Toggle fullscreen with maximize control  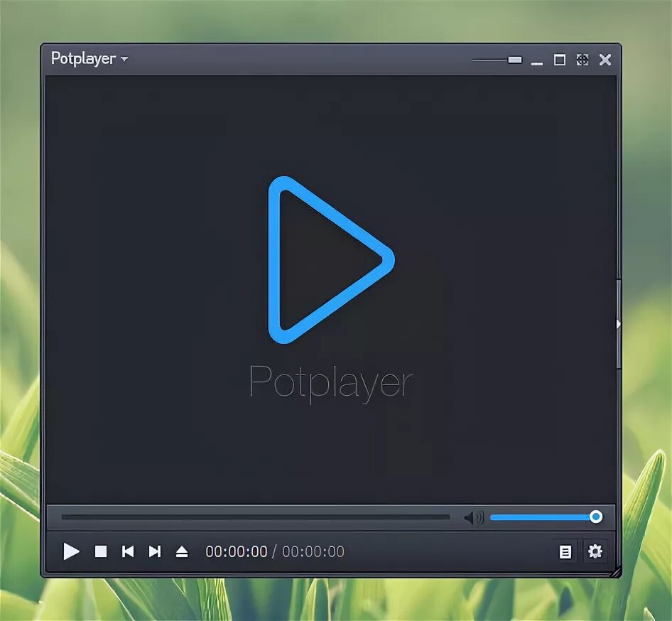[x=560, y=60]
